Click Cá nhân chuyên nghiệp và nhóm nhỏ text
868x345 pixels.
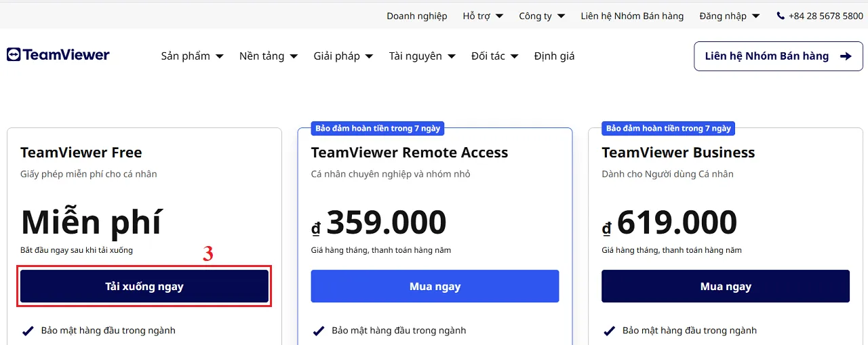[391, 174]
